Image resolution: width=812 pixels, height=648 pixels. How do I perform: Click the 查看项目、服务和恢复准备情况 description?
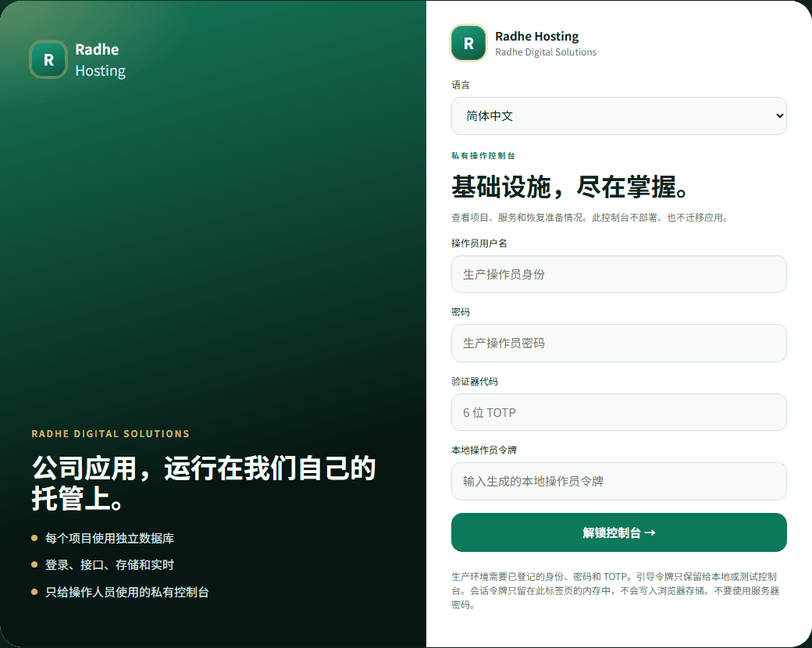pos(590,218)
